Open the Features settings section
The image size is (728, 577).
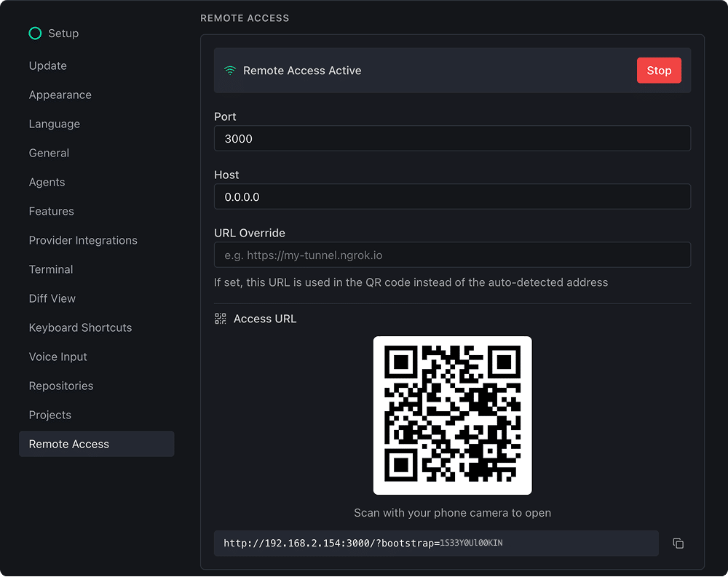(52, 211)
